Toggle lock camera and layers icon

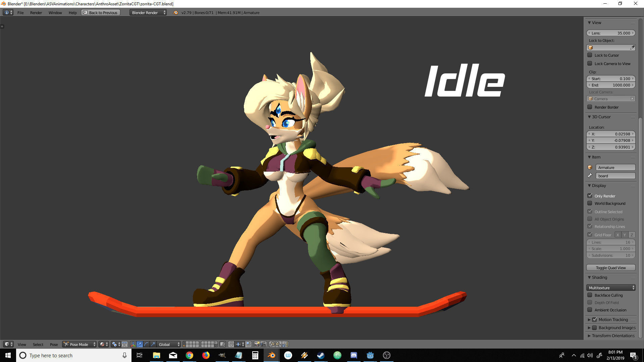point(223,344)
